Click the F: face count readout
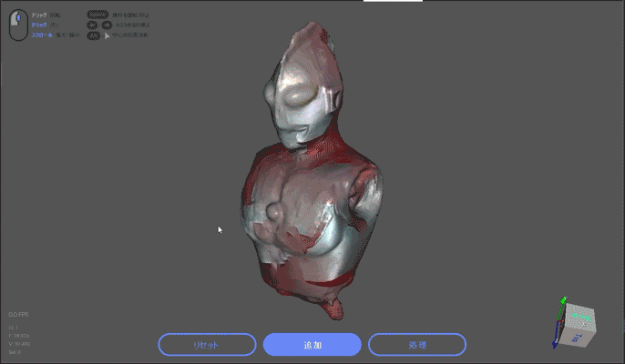This screenshot has width=625, height=364. pos(19,336)
